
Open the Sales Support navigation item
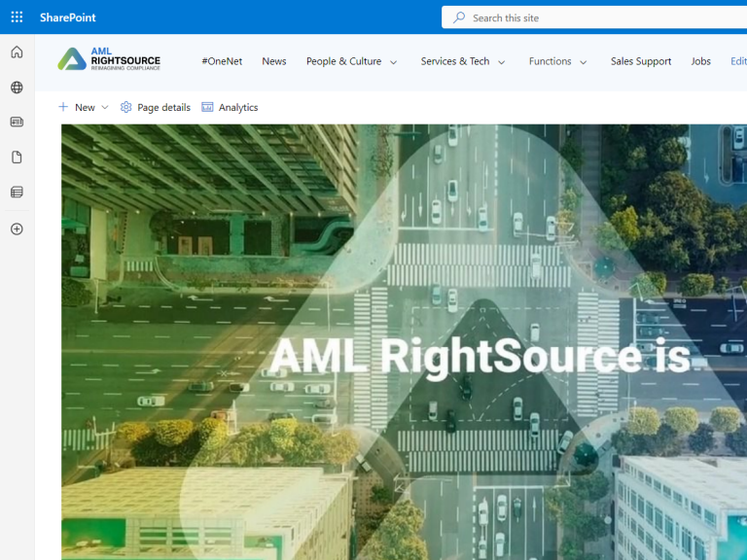pyautogui.click(x=641, y=61)
